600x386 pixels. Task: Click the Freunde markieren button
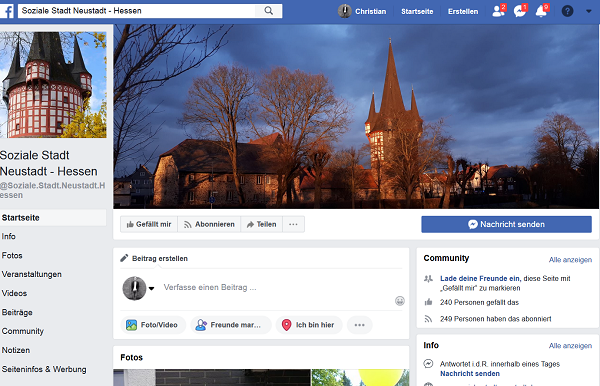click(231, 325)
